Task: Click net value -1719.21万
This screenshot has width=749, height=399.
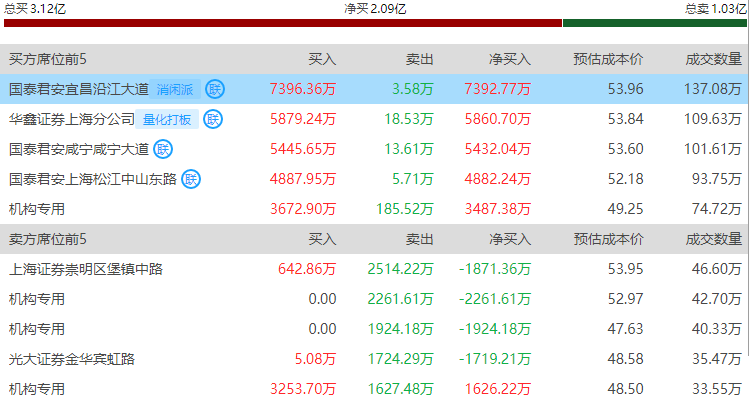Action: (x=495, y=359)
